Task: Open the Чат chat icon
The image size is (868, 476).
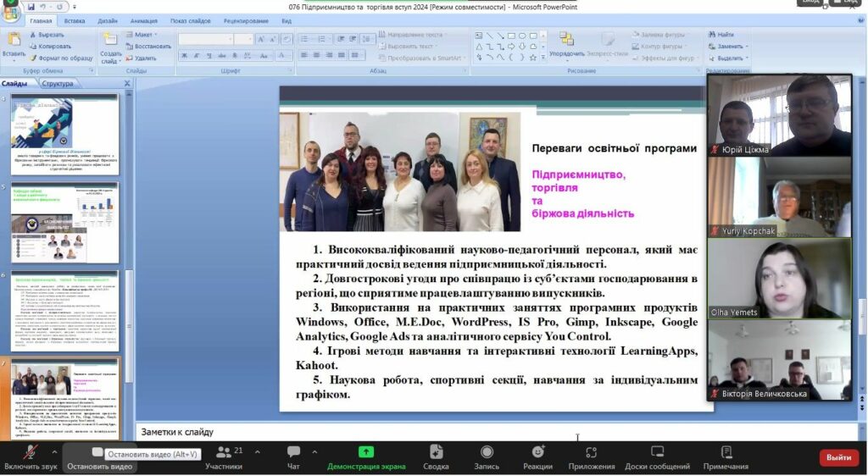Action: point(293,456)
